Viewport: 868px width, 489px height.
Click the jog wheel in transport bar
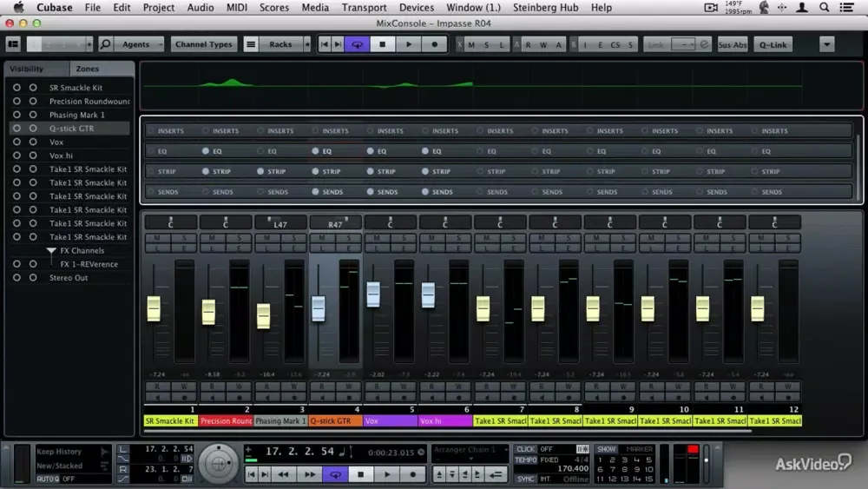(x=219, y=464)
